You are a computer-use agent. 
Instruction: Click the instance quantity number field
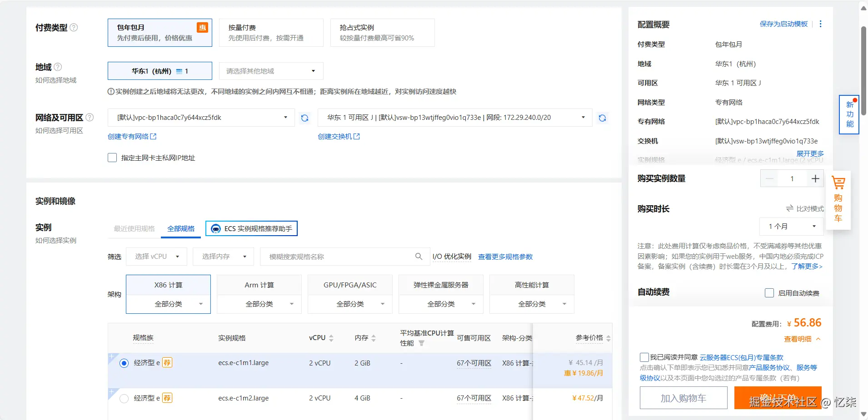(x=792, y=178)
